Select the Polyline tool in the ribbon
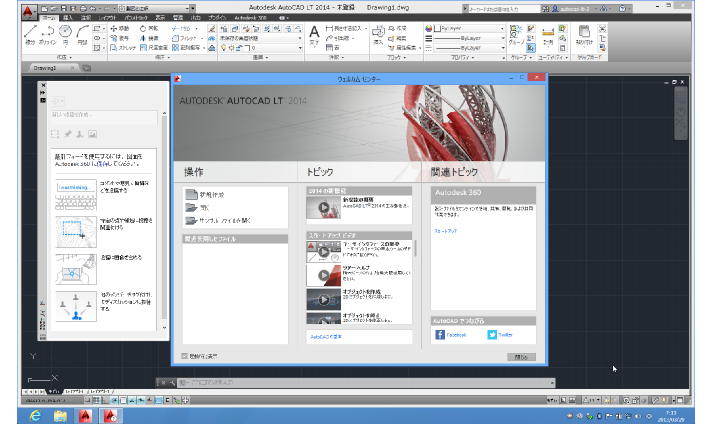 click(x=47, y=36)
